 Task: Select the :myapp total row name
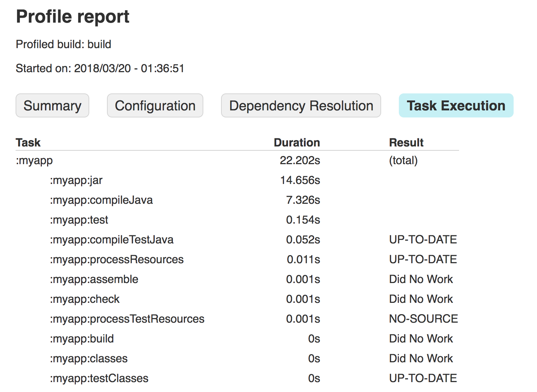click(x=34, y=161)
